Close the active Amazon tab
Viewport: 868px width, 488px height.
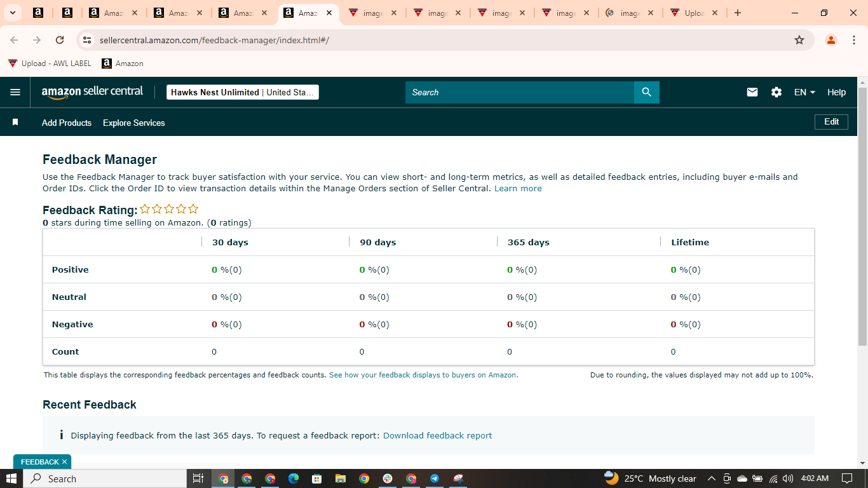click(x=328, y=13)
